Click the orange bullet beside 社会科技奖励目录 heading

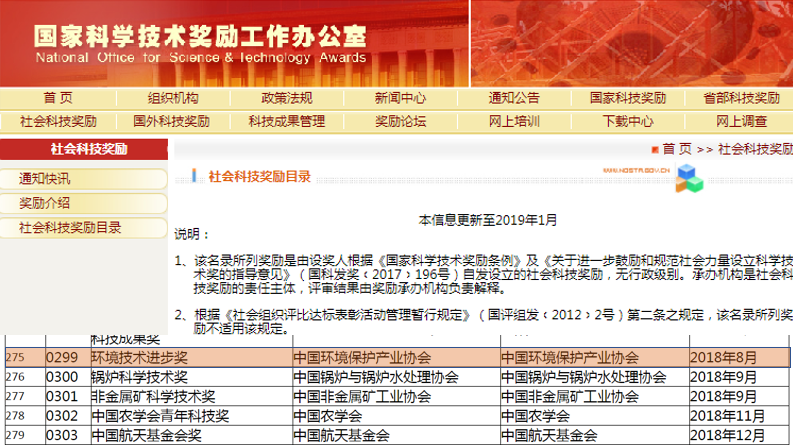[x=196, y=177]
